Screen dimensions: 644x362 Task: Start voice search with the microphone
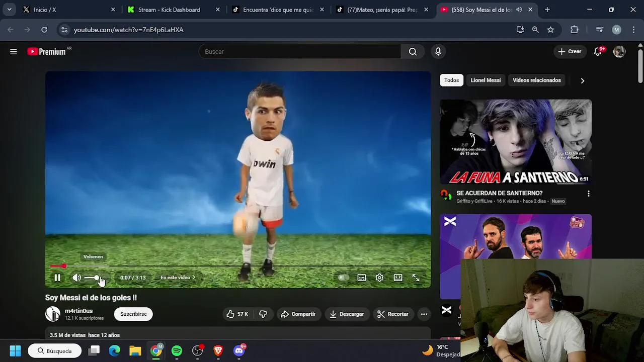[x=438, y=51]
